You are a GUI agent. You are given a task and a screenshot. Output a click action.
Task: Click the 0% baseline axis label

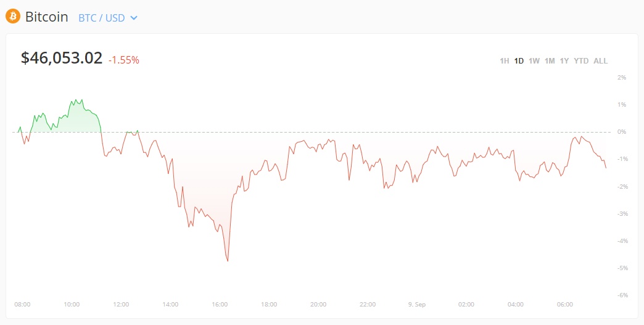click(x=621, y=132)
